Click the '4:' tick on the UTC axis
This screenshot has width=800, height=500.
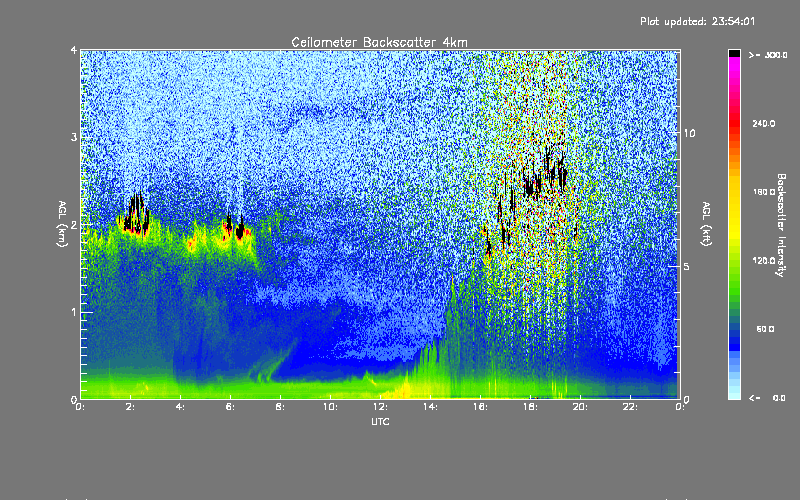pos(181,407)
